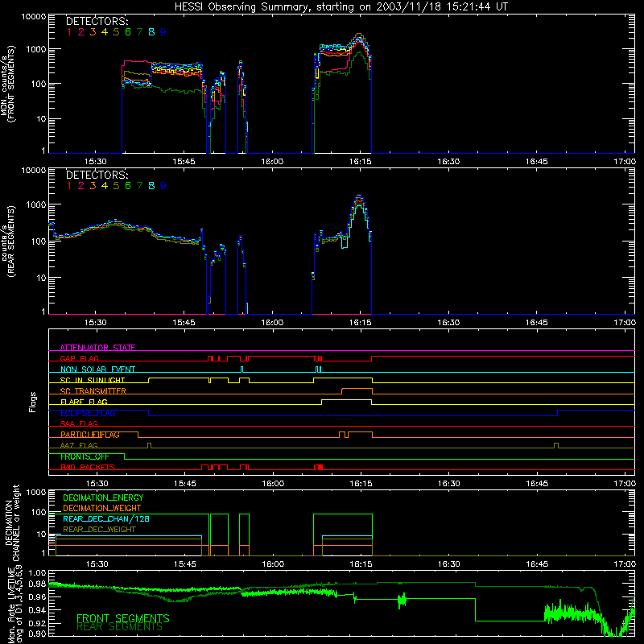Click the DECIMATION channel or weight axis label
Image resolution: width=644 pixels, height=644 pixels.
(12, 522)
